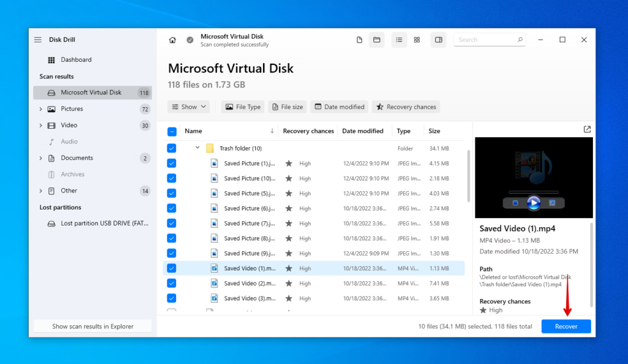
Task: Open the Disk Drill hamburger menu
Action: point(37,39)
